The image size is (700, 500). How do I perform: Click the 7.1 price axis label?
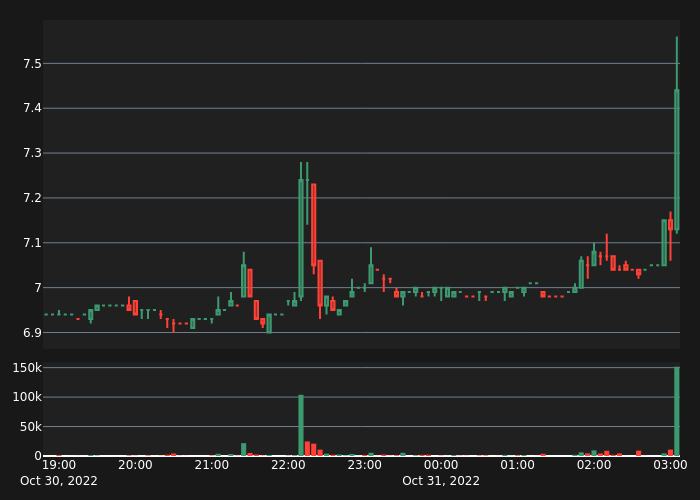coord(32,243)
